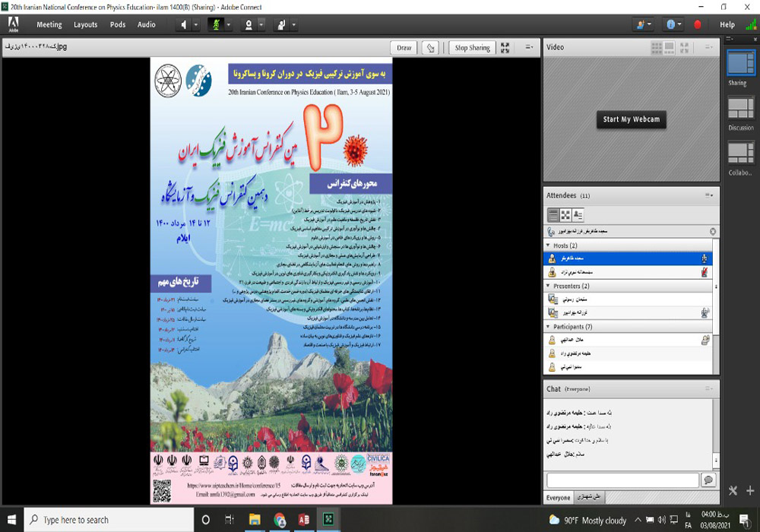
Task: Open the microphone options dropdown arrow
Action: [x=230, y=24]
